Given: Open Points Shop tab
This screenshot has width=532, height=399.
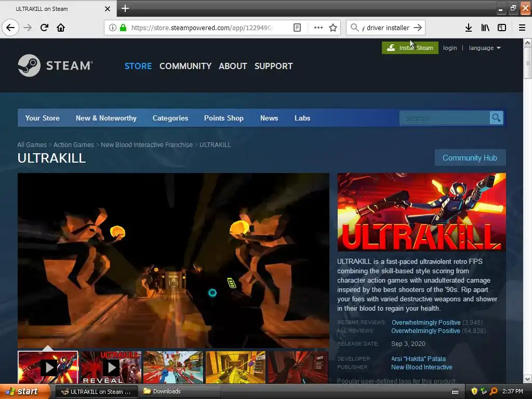Looking at the screenshot, I should click(x=224, y=118).
